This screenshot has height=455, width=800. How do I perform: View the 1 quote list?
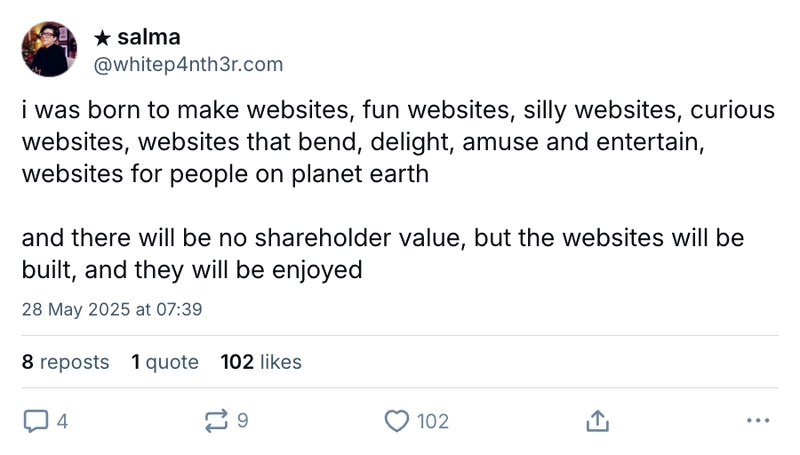[165, 362]
